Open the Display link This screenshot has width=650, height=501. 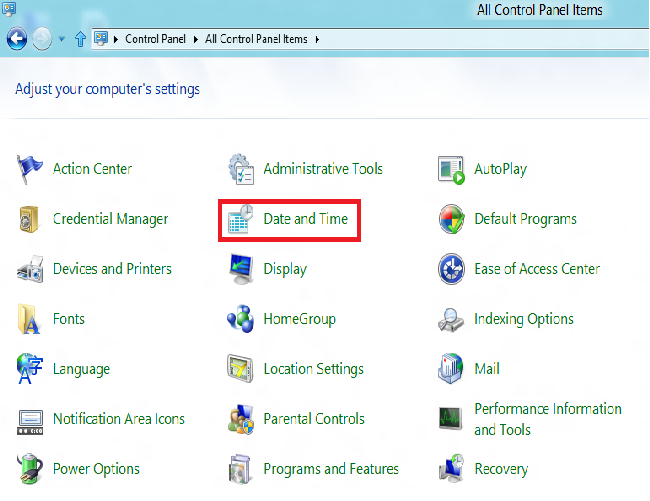(285, 270)
